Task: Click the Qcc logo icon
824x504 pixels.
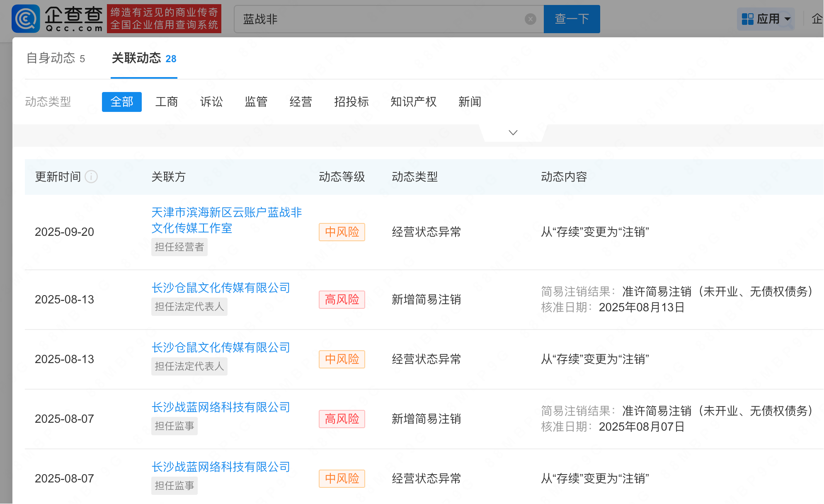Action: pyautogui.click(x=26, y=19)
